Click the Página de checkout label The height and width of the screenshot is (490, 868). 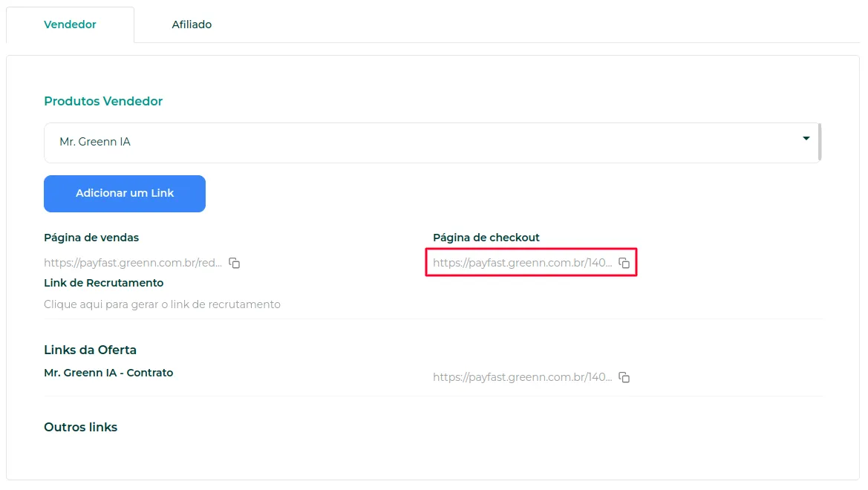(x=486, y=238)
